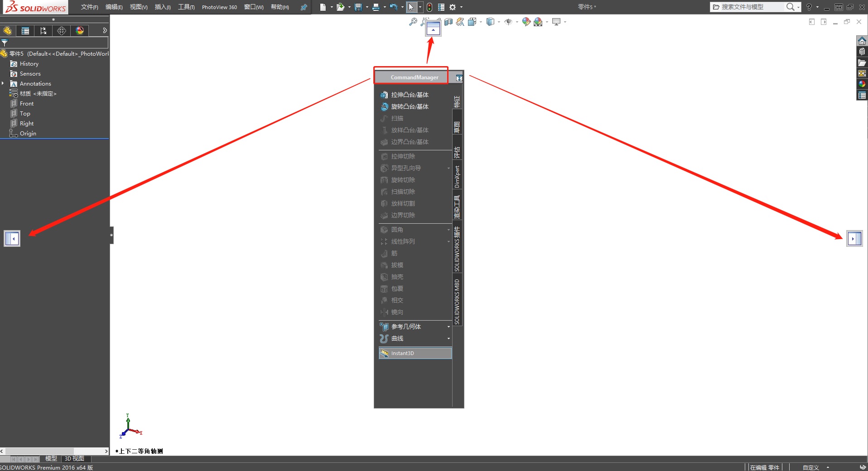Click the Open file icon

[x=340, y=7]
